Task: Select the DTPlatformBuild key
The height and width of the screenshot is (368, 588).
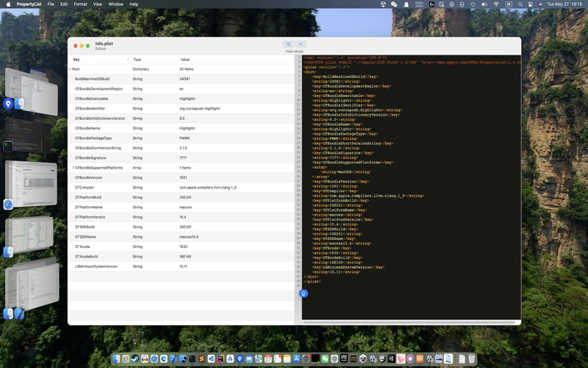Action: [88, 197]
